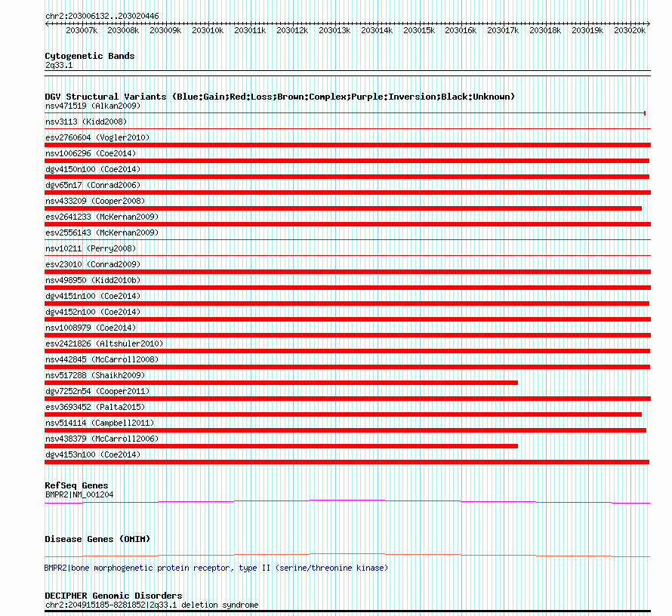Open nsv517288 (Shaikh2009) variant label

[95, 375]
